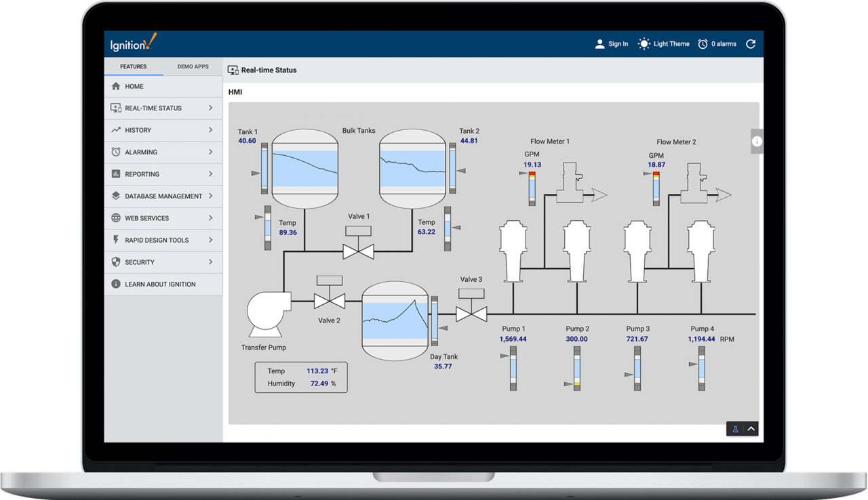This screenshot has width=868, height=500.
Task: Switch to the DEMO APPS tab
Action: [x=193, y=66]
